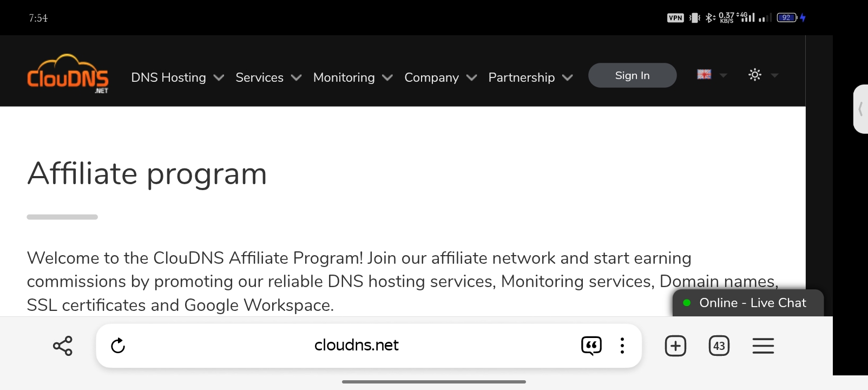Screen dimensions: 868x390
Task: Select the UK flag language icon
Action: [704, 74]
